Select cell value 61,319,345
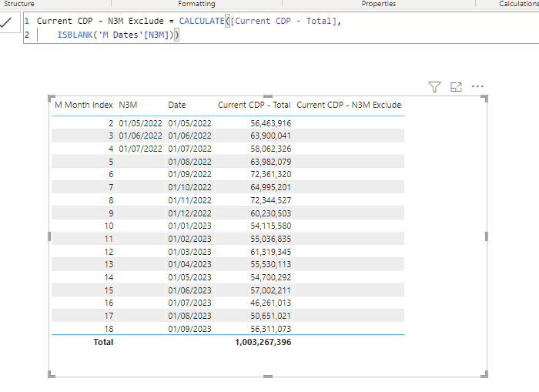Screen dimensions: 539x392 coord(270,252)
